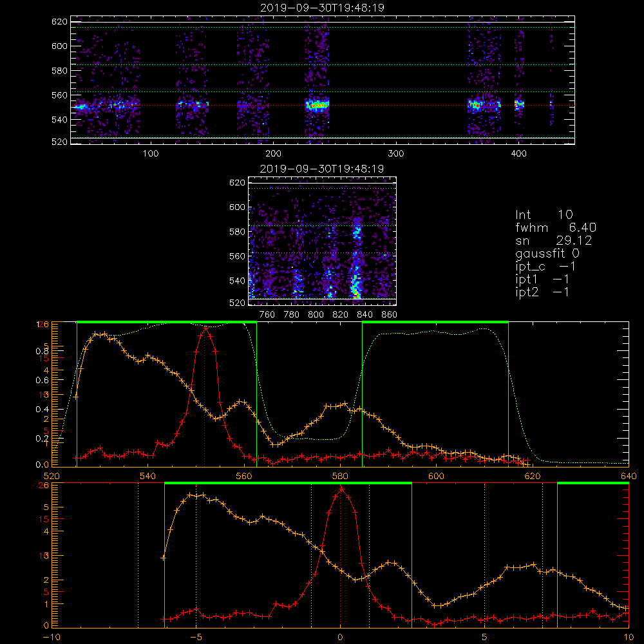Image resolution: width=644 pixels, height=644 pixels.
Task: Click the 540 label on the profile plot x-axis
Action: click(x=147, y=477)
